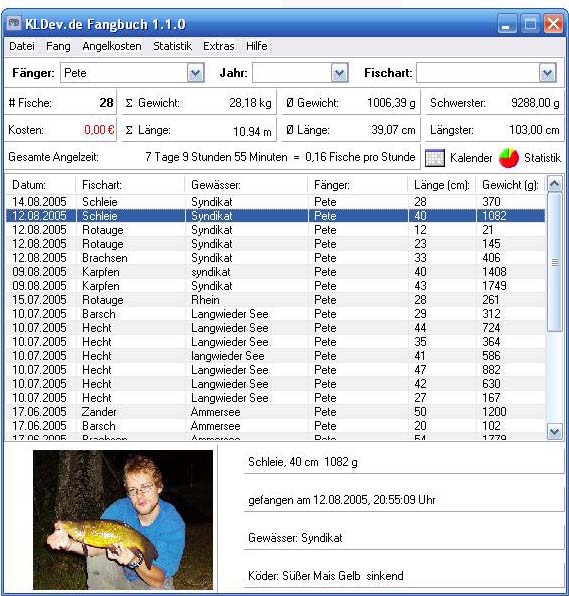Minimize the Fangbuch window
This screenshot has width=569, height=596.
tap(507, 24)
